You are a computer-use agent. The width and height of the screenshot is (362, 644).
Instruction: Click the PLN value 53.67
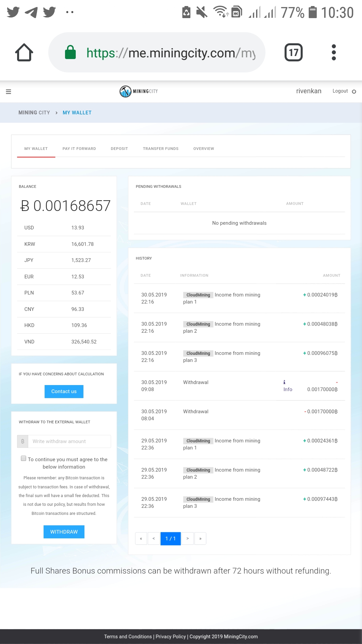(78, 293)
